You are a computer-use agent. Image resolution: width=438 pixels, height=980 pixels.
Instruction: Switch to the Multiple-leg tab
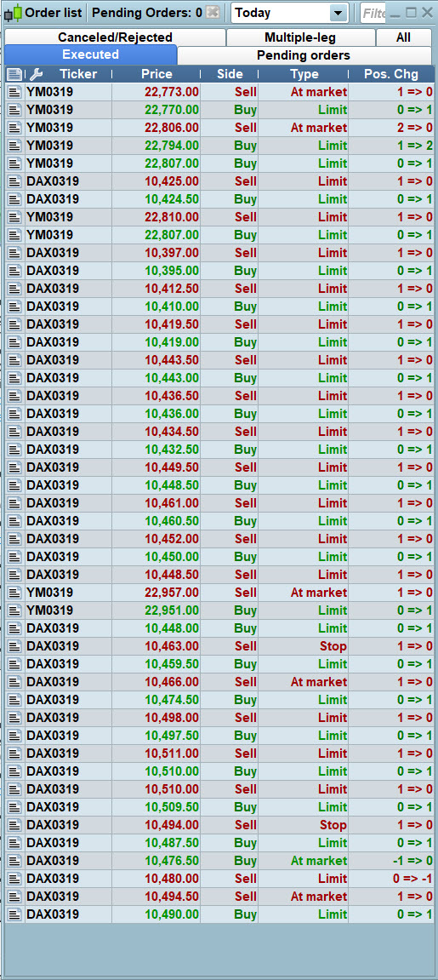click(300, 37)
